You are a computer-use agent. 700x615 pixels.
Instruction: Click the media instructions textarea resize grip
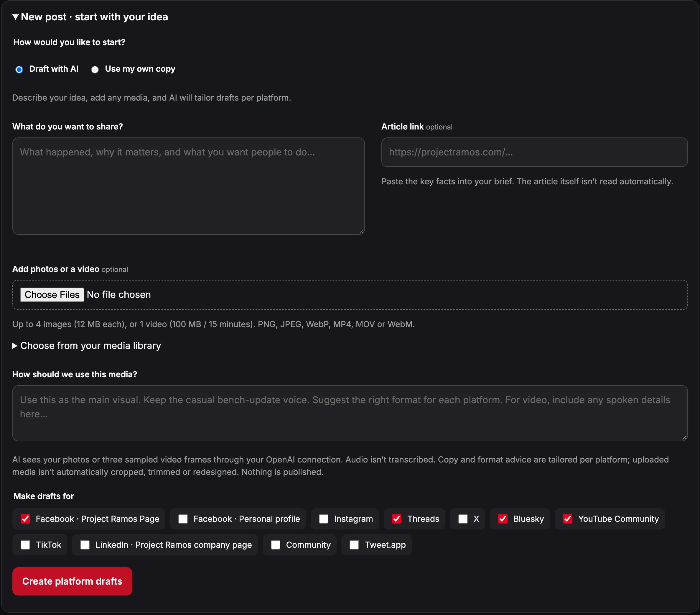(684, 438)
